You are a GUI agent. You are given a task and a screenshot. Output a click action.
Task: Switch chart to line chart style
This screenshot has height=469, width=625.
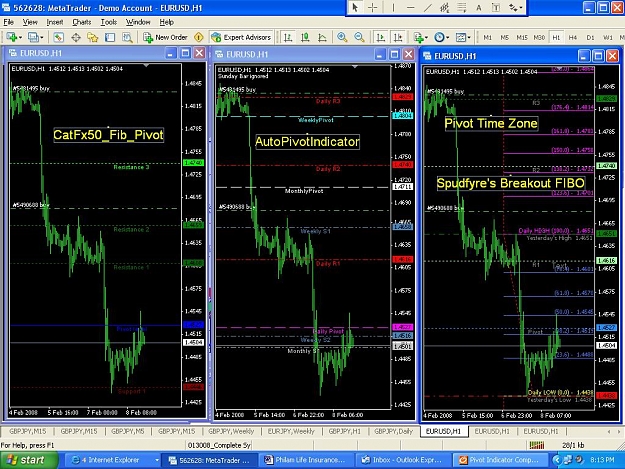point(322,37)
